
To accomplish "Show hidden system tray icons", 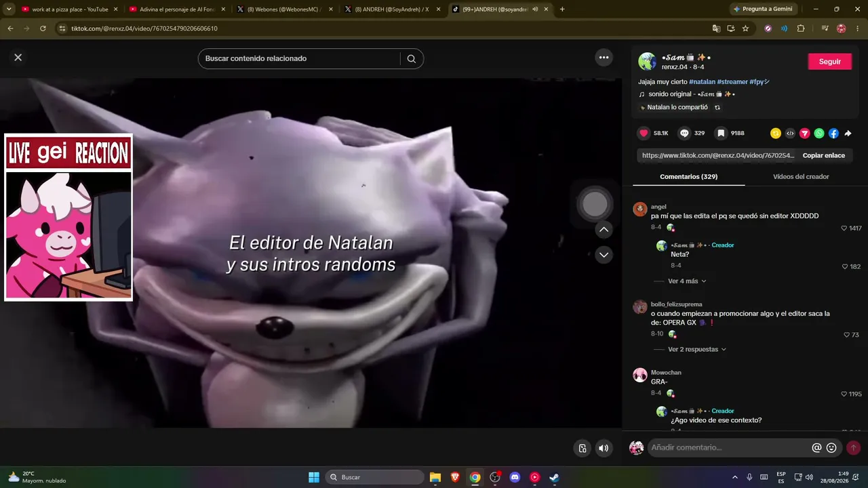I will pyautogui.click(x=734, y=477).
